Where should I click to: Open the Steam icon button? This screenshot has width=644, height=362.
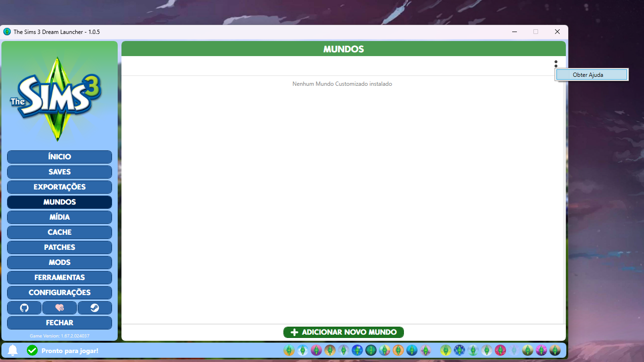click(95, 308)
